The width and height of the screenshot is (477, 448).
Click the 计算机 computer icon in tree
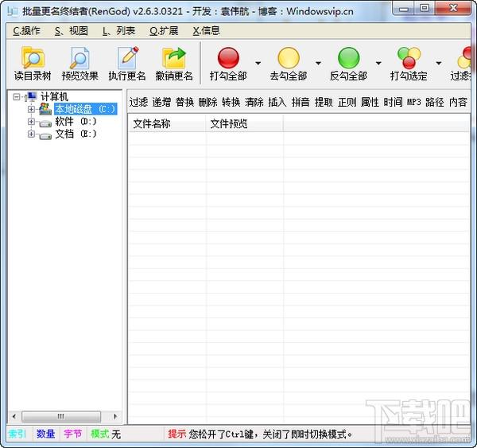(x=33, y=96)
